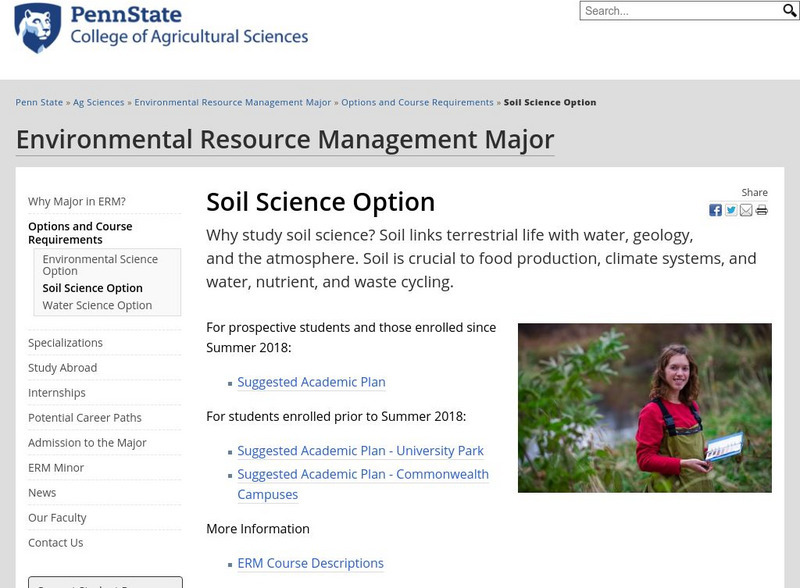
Task: Open ERM Course Descriptions link
Action: (310, 563)
